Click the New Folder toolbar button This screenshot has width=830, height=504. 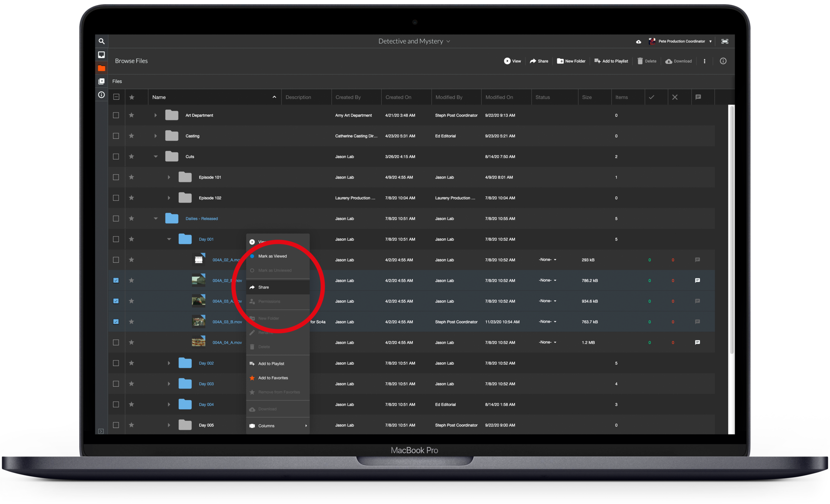pyautogui.click(x=571, y=61)
